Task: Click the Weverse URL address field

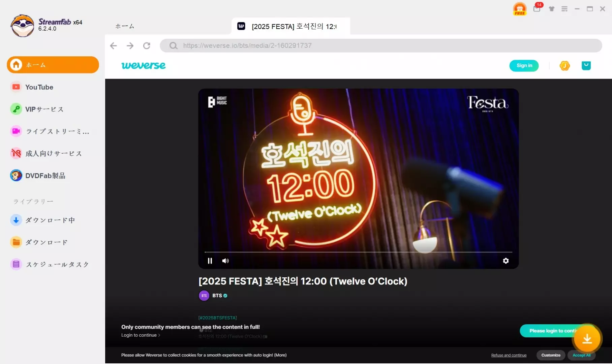Action: coord(381,45)
